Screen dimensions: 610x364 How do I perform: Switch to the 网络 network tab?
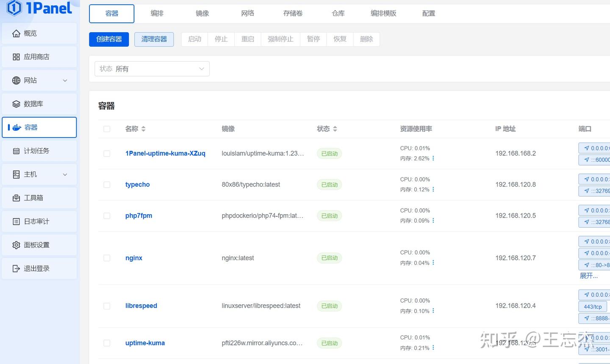click(x=247, y=13)
